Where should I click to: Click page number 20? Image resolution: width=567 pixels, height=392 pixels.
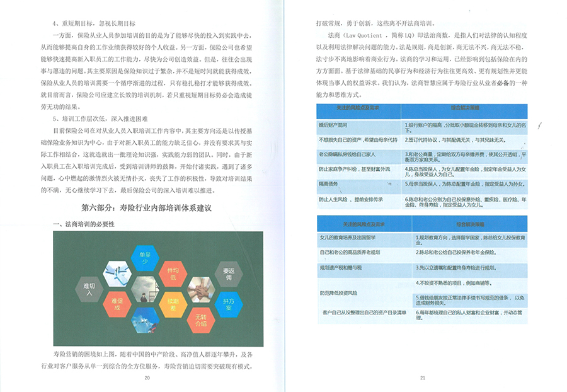pos(147,378)
